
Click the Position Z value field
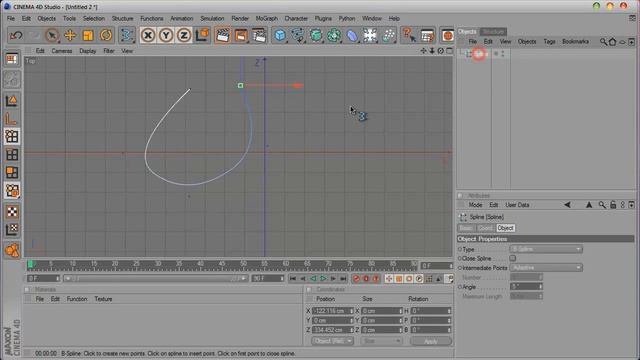pyautogui.click(x=333, y=330)
